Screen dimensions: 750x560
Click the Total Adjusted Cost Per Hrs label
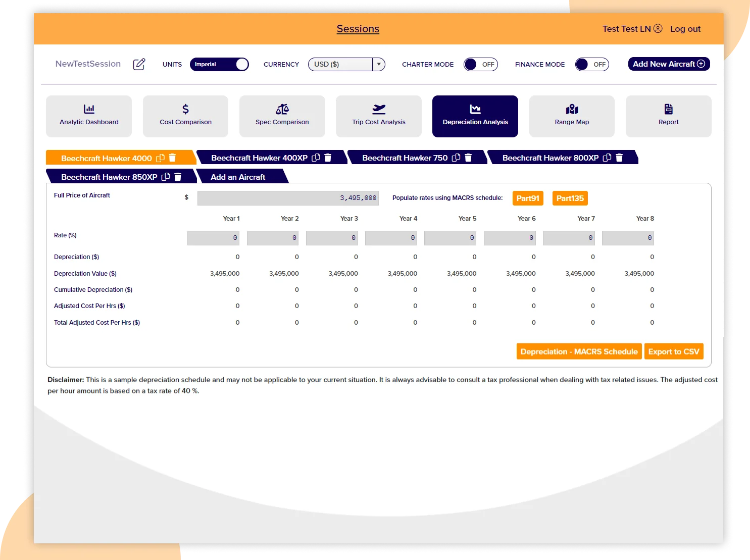pyautogui.click(x=97, y=322)
